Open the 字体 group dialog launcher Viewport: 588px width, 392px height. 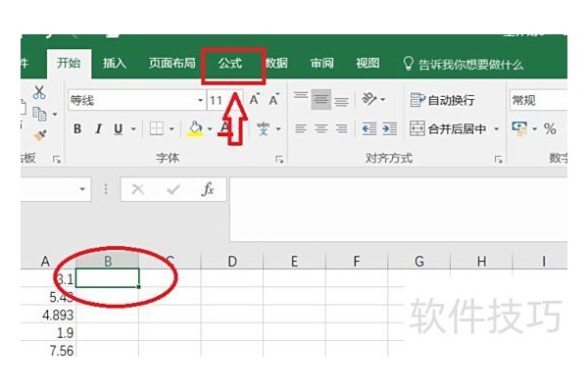click(279, 160)
